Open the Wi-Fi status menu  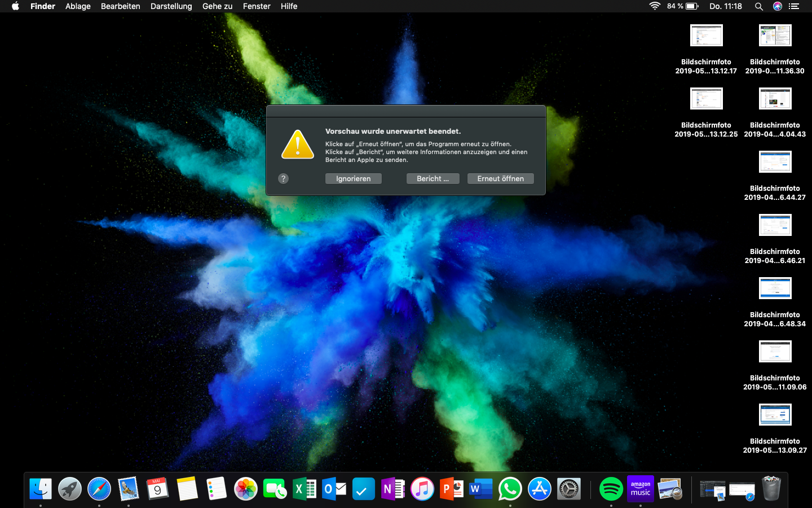[655, 6]
